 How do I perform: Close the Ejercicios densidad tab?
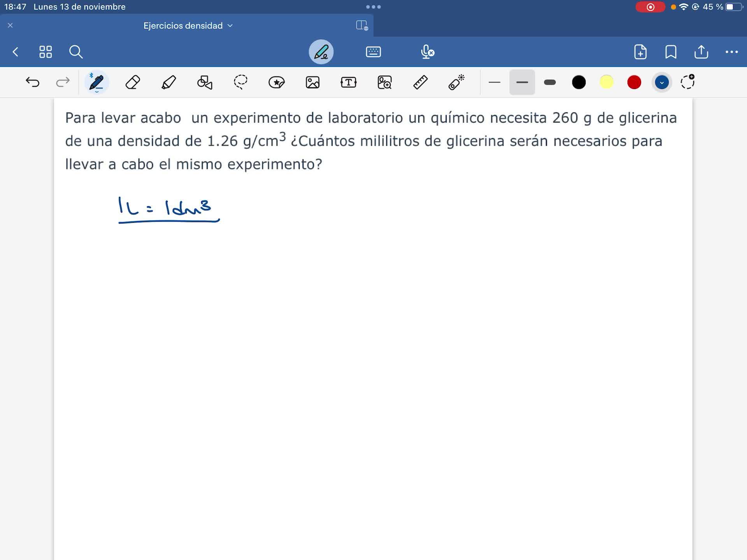[x=11, y=26]
